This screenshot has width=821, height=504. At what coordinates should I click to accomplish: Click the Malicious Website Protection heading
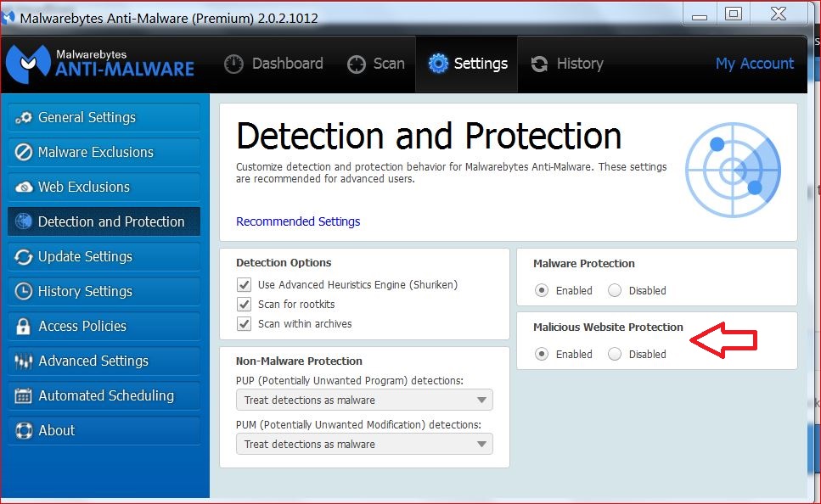pyautogui.click(x=608, y=328)
